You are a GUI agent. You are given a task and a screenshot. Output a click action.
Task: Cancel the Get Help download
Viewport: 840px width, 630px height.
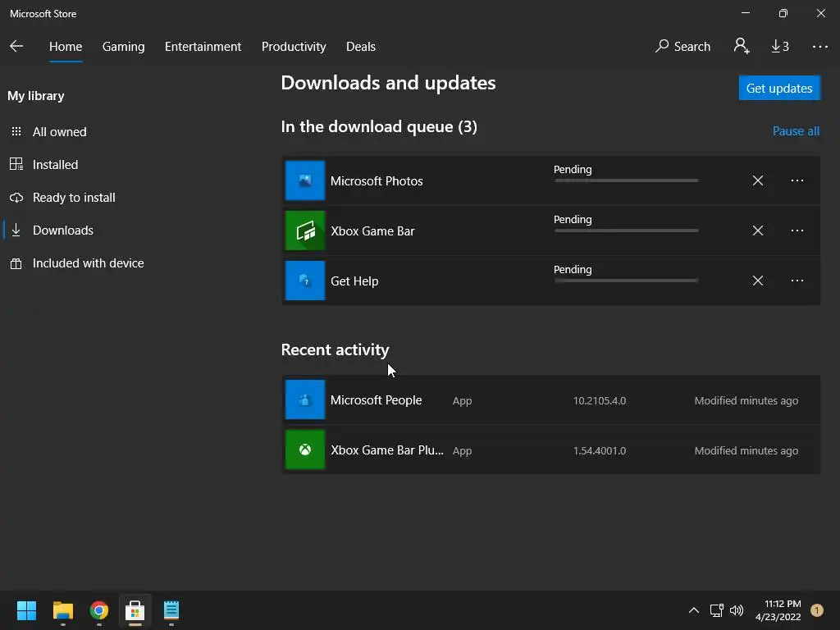[757, 281]
